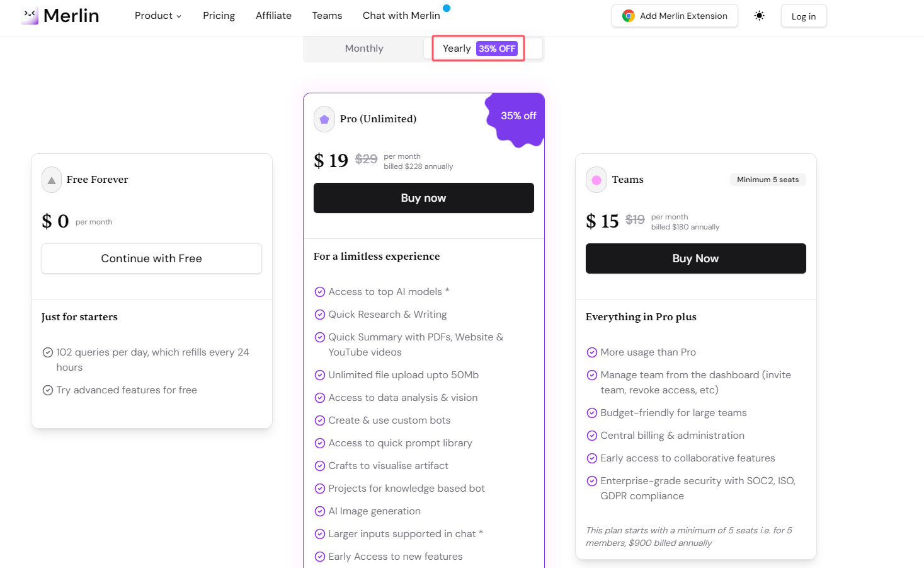Click check icon beside Early Access to new features
This screenshot has width=924, height=568.
[319, 557]
